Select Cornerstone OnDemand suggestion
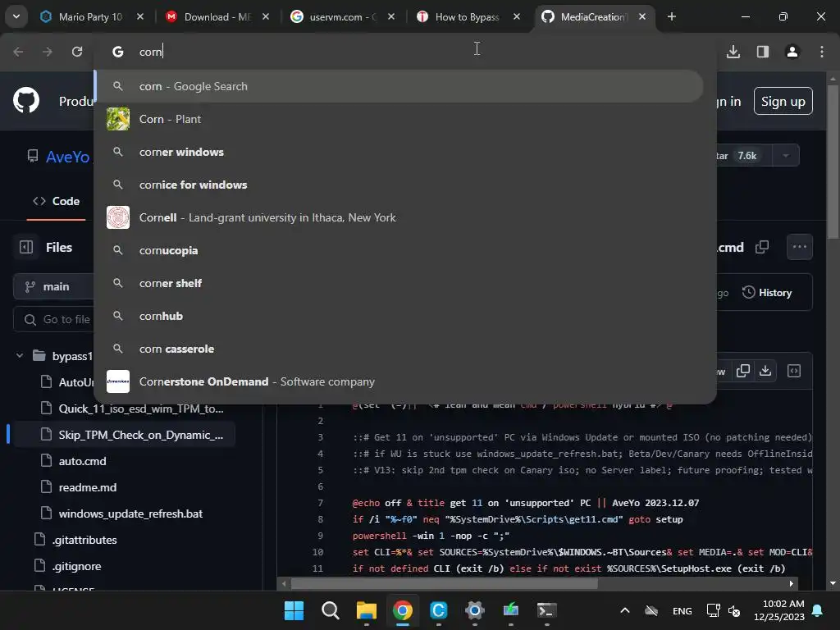Image resolution: width=840 pixels, height=630 pixels. tap(399, 381)
